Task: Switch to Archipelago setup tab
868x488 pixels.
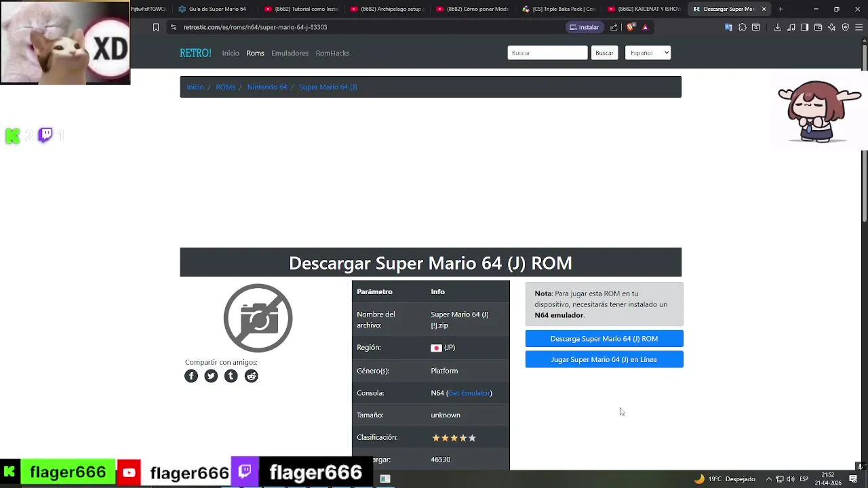Action: [x=387, y=9]
